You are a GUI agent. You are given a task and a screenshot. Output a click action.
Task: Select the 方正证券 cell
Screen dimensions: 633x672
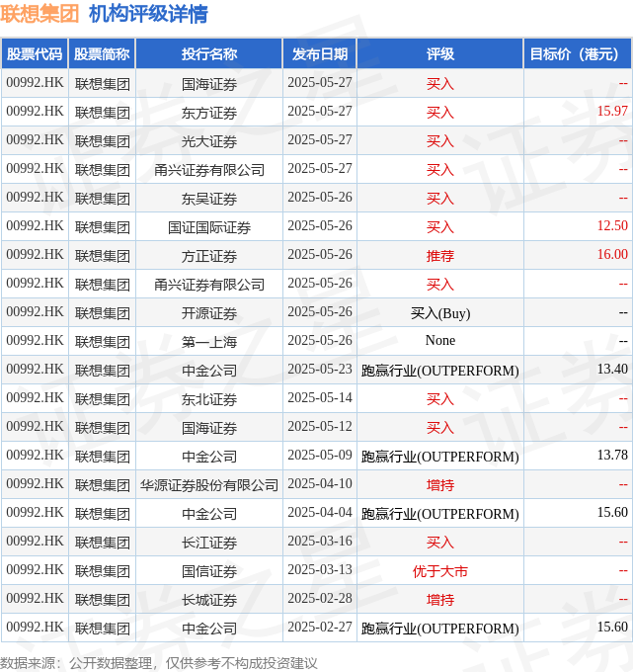coord(209,256)
